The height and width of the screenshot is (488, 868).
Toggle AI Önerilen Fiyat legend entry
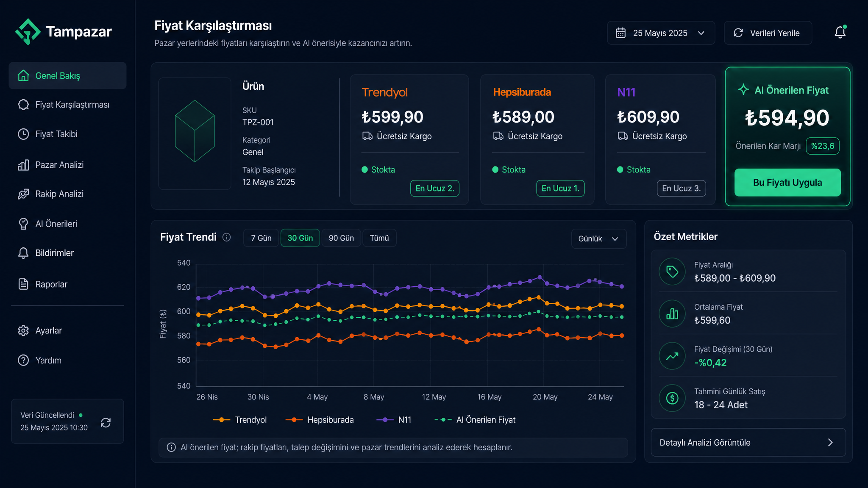point(475,420)
